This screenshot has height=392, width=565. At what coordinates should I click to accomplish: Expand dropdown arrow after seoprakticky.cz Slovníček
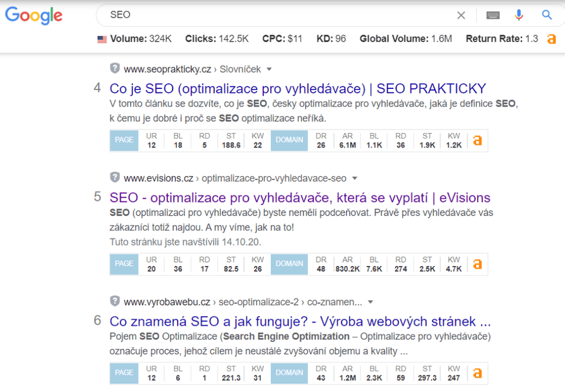click(270, 69)
